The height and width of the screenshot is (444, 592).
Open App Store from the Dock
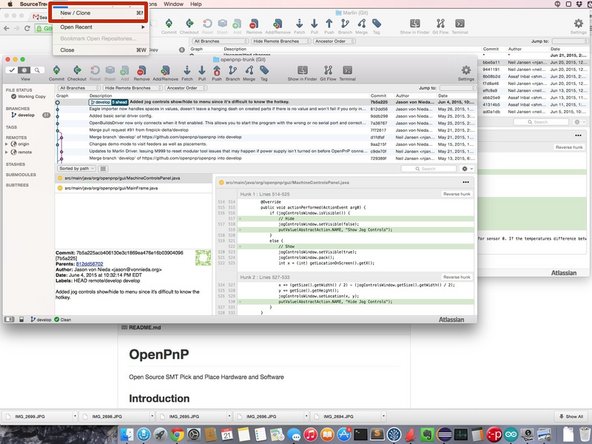pos(344,435)
